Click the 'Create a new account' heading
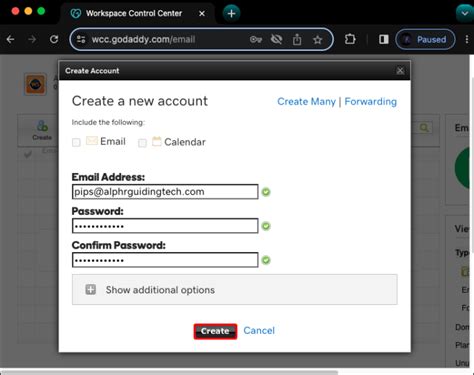474x375 pixels. [x=140, y=101]
